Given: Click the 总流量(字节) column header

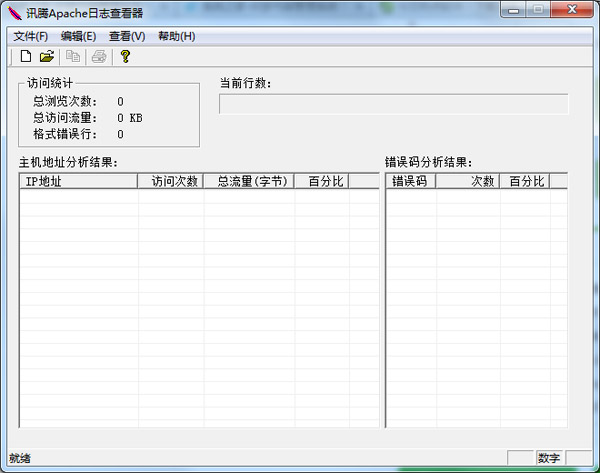Looking at the screenshot, I should (249, 181).
